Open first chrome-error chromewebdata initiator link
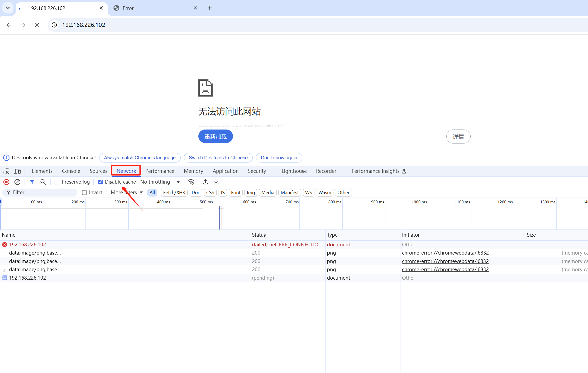The width and height of the screenshot is (588, 373). tap(445, 253)
